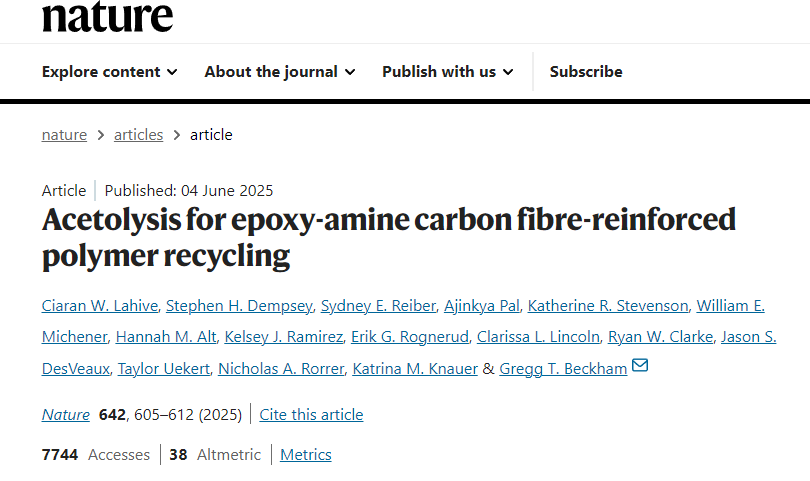
Task: Click the envelope icon next to Gregg T. Beckham
Action: [640, 365]
